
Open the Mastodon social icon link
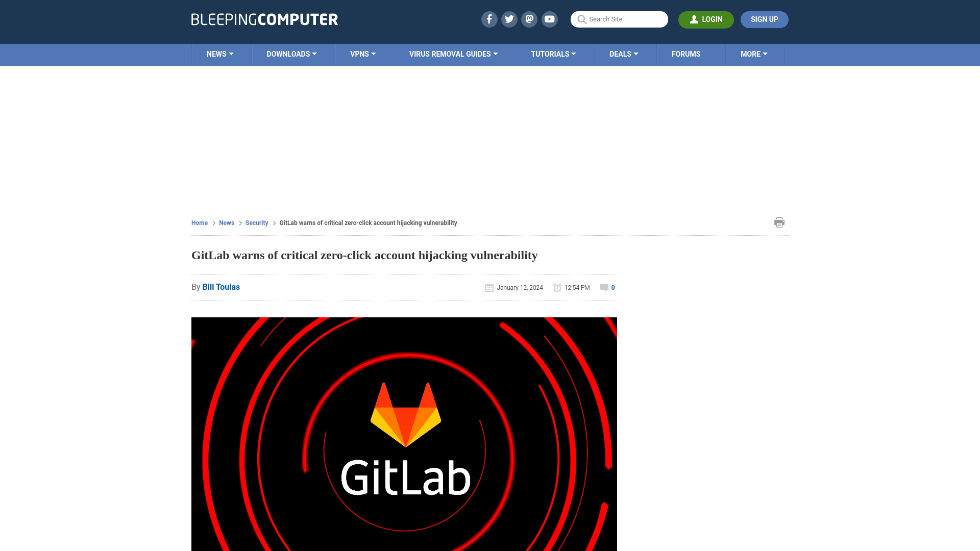tap(530, 19)
